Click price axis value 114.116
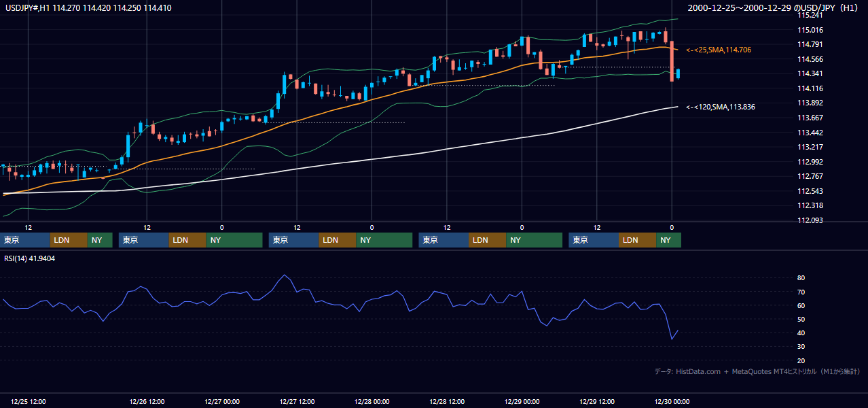The image size is (868, 408). click(x=810, y=88)
